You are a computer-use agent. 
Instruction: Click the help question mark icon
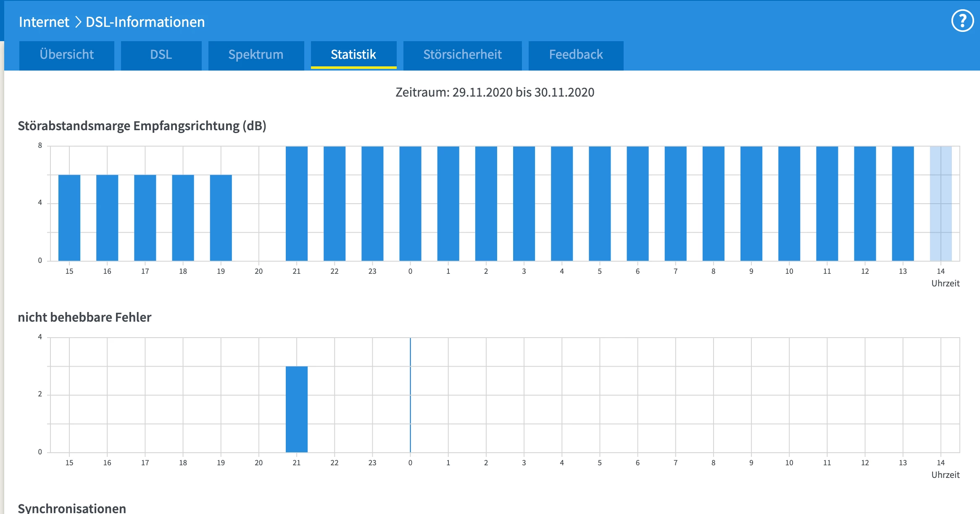pos(962,21)
